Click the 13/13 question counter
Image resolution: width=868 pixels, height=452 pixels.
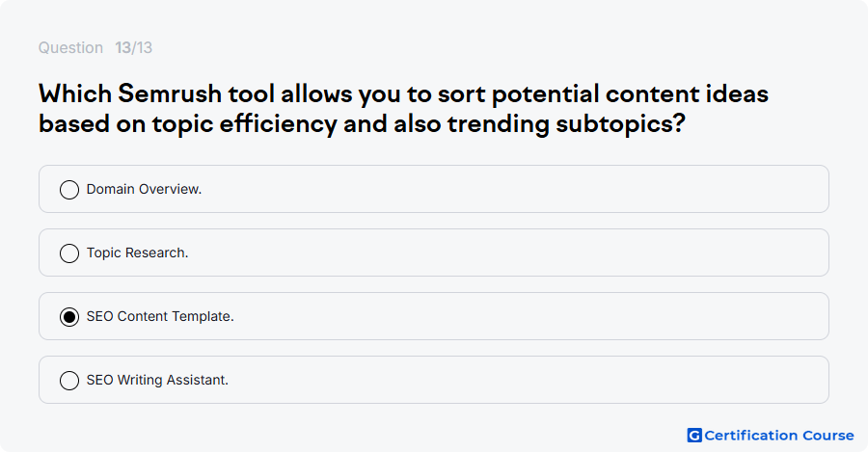(x=133, y=47)
